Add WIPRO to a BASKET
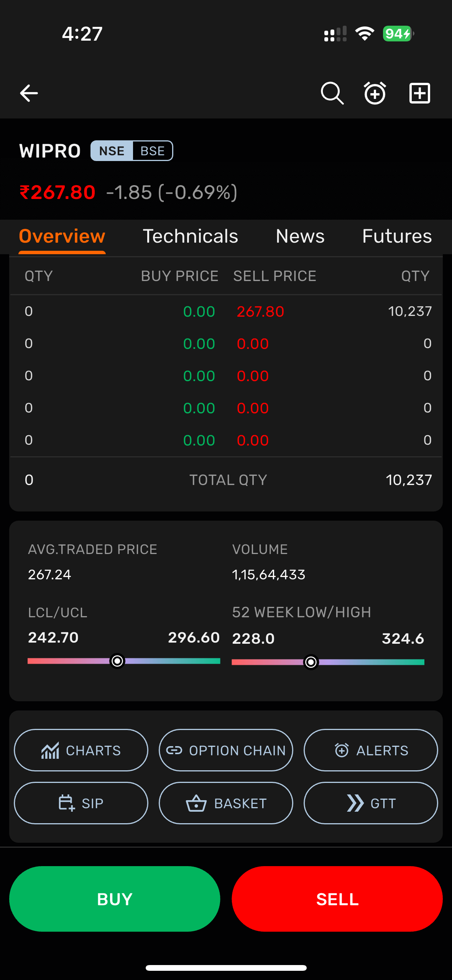Image resolution: width=452 pixels, height=980 pixels. tap(226, 803)
